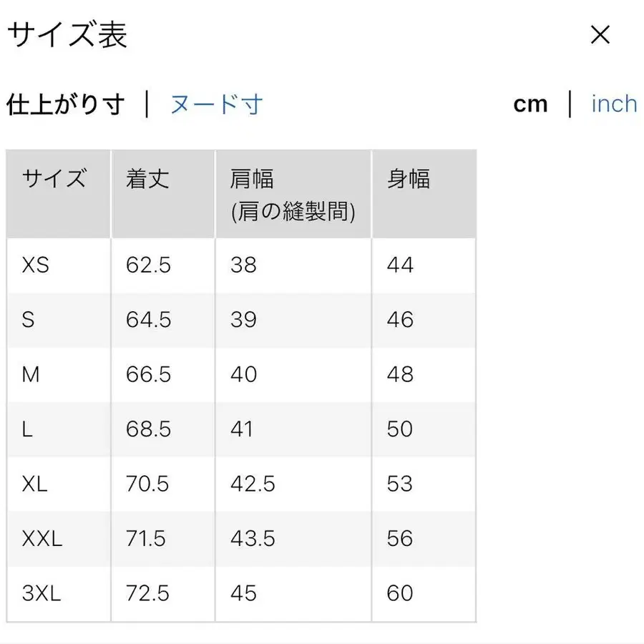This screenshot has width=644, height=644.
Task: Click the XS size row label
Action: [x=36, y=265]
